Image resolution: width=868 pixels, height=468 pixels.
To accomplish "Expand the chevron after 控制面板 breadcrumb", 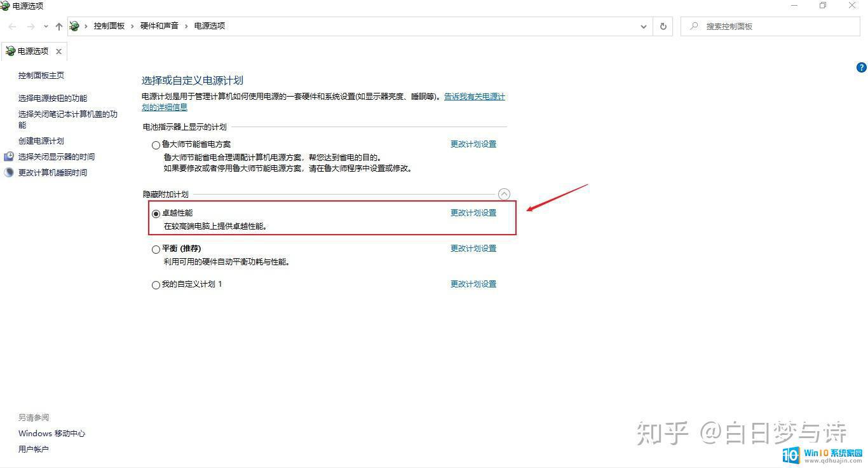I will coord(133,26).
